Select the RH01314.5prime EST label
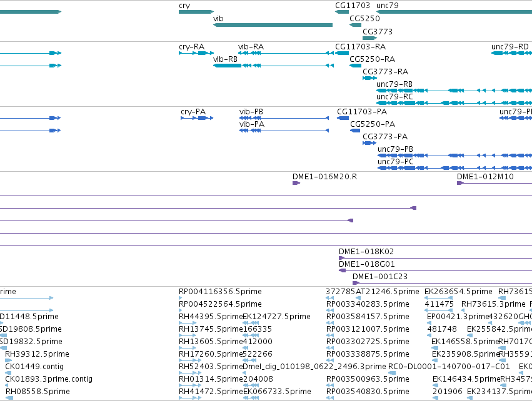The height and width of the screenshot is (401, 532). pyautogui.click(x=211, y=380)
